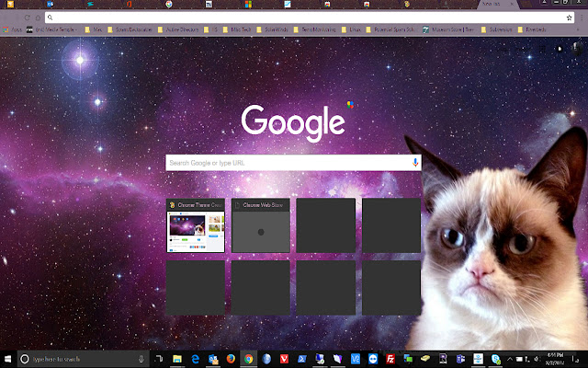Expand the SolarWinds bookmark folder
Viewport: 588px width, 368px height.
click(272, 29)
